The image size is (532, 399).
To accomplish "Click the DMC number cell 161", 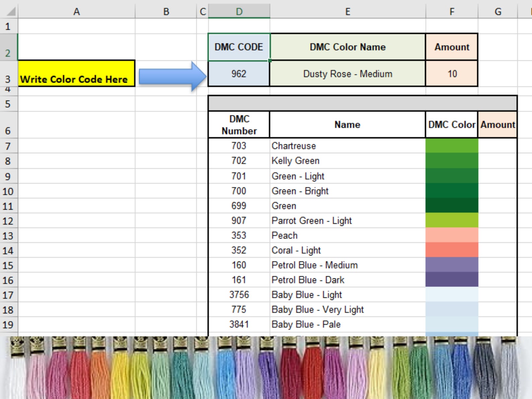I will (x=239, y=280).
